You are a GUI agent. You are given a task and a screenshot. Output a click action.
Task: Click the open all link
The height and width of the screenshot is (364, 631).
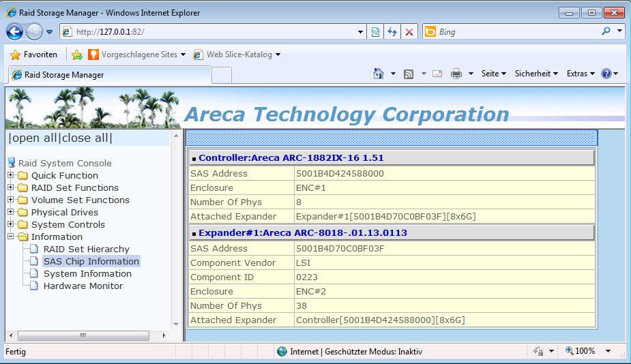pos(35,138)
